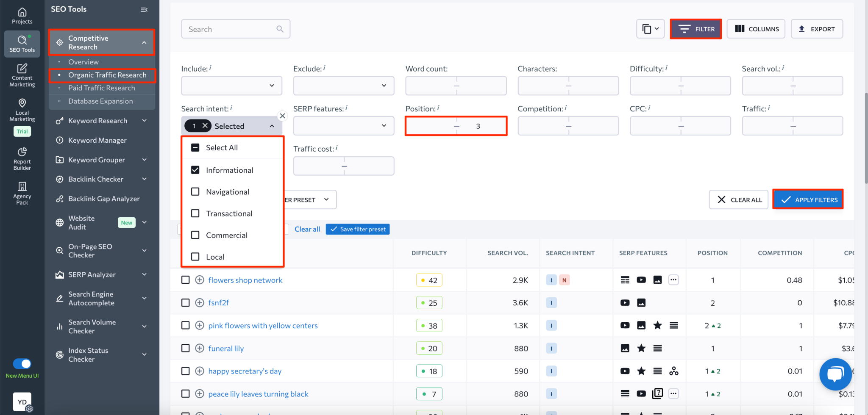Disable the New Menu UI toggle

point(22,363)
